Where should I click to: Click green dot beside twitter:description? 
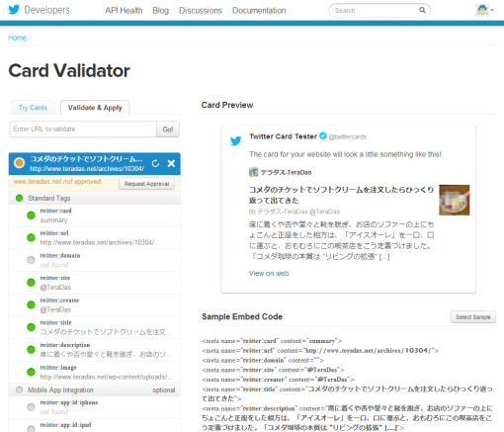[x=31, y=350]
